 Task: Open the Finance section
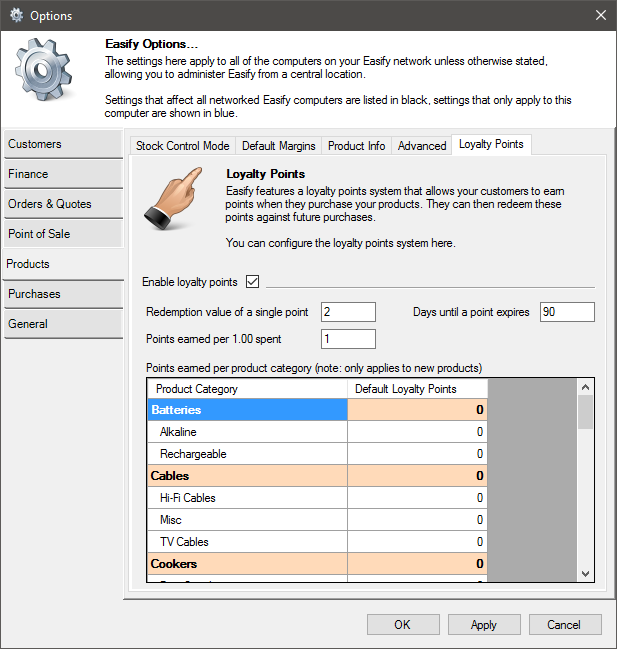coord(63,174)
